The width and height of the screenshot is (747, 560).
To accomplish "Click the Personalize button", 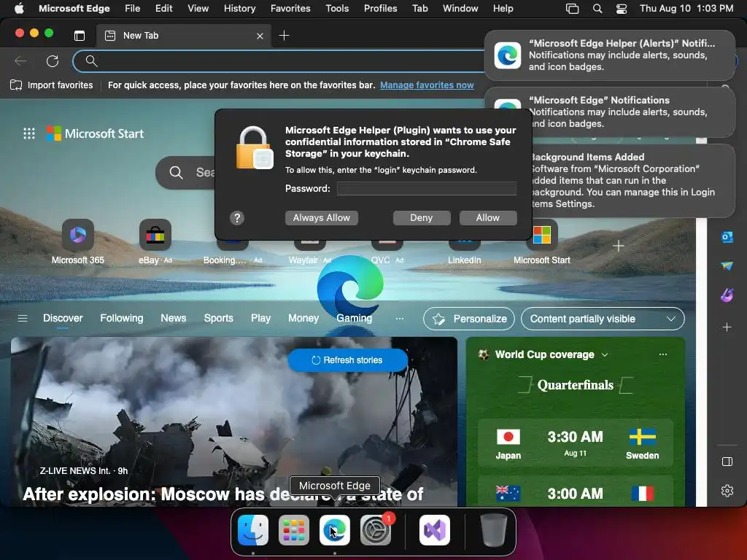I will coord(469,319).
